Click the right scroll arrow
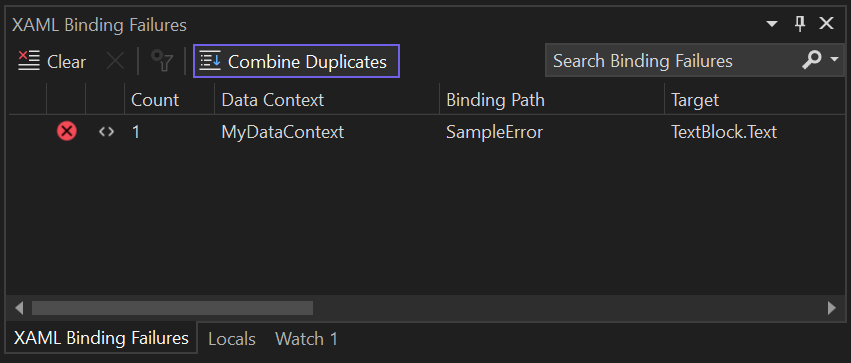This screenshot has width=851, height=363. click(831, 308)
